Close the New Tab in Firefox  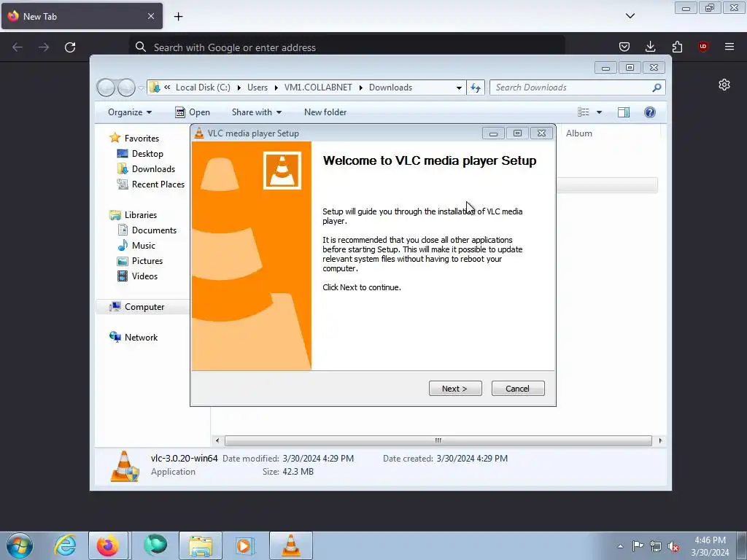click(150, 16)
